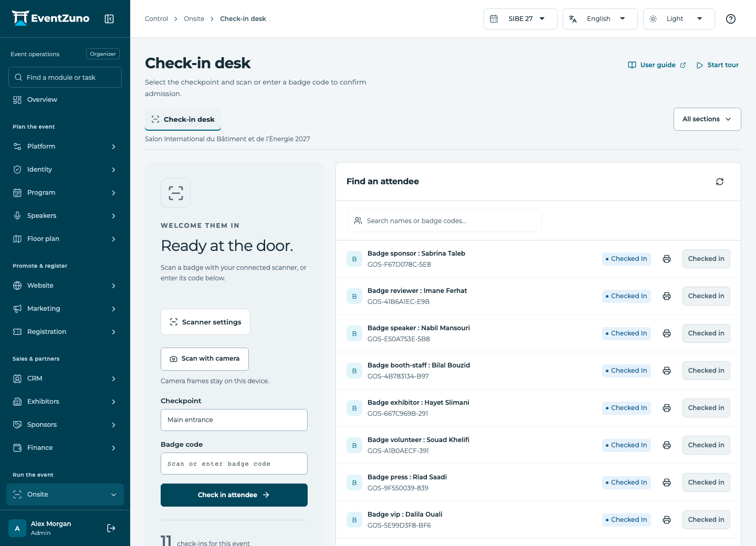756x546 pixels.
Task: Print badge for Souad Khelifi
Action: click(667, 445)
